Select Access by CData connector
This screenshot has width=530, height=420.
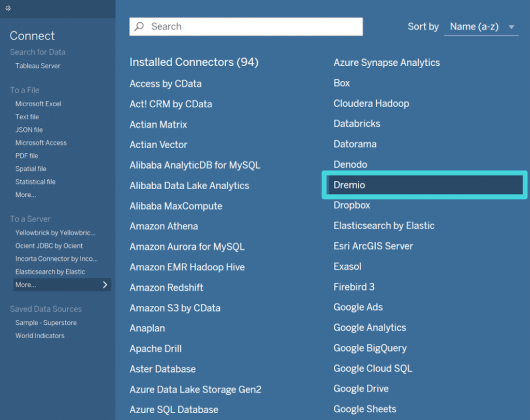(x=166, y=83)
